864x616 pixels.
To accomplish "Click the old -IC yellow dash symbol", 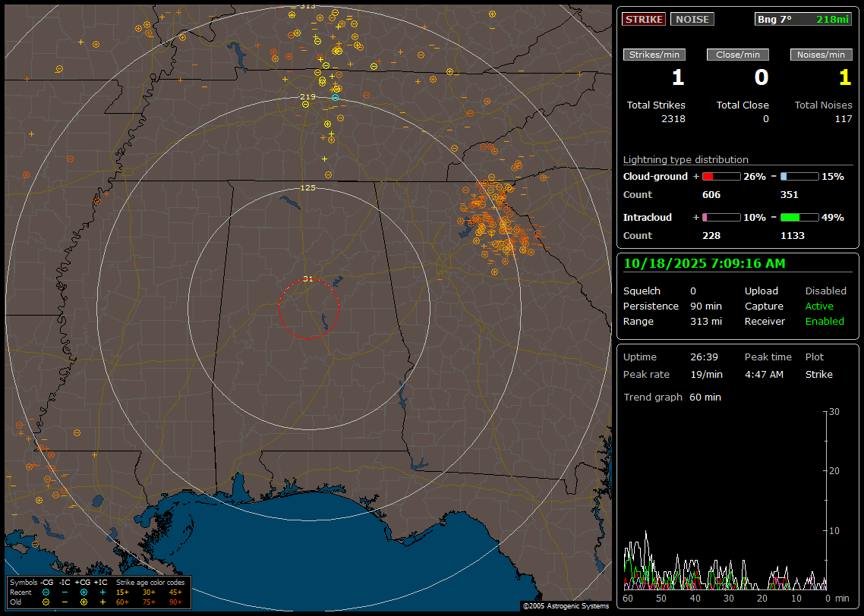I will pyautogui.click(x=65, y=602).
